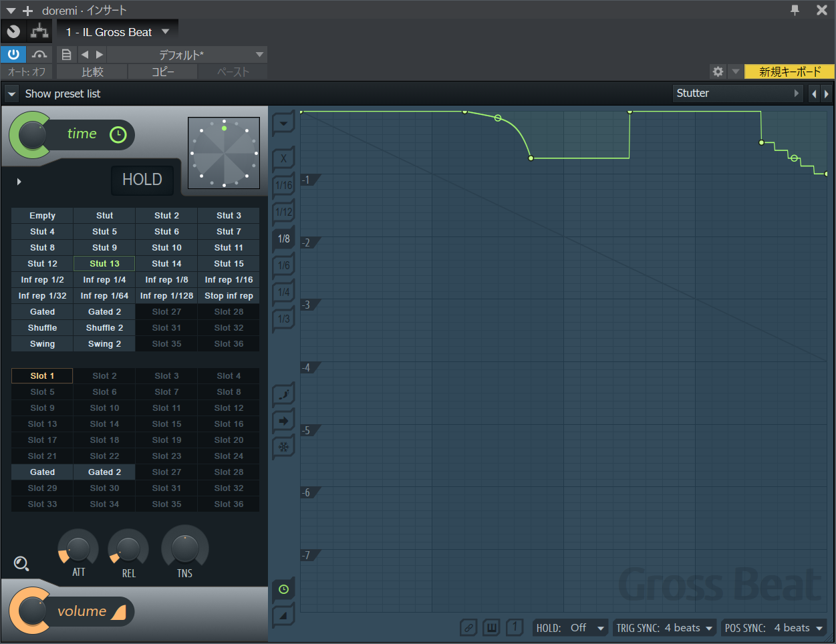This screenshot has width=836, height=644.
Task: Pin the plug-in window
Action: [x=795, y=10]
